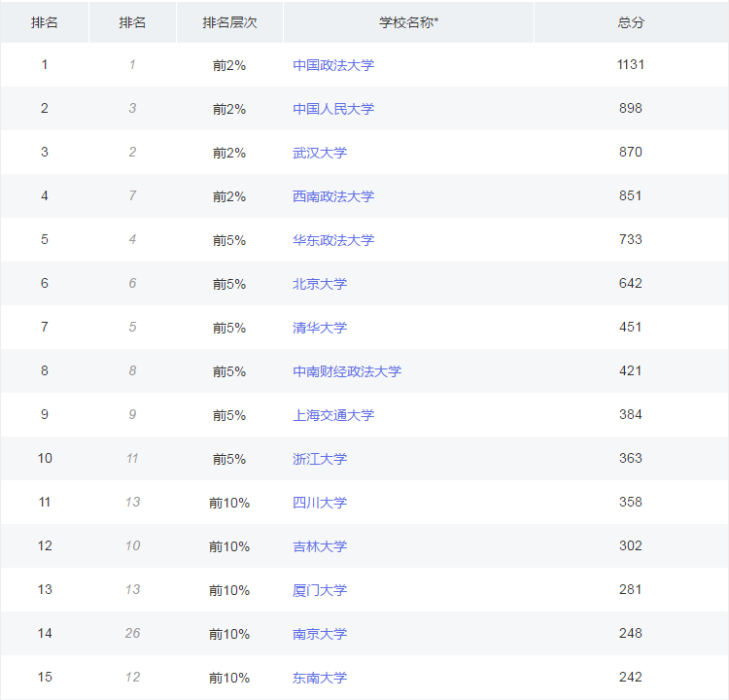Select the 西南政法大学 link
Viewport: 729px width, 700px height.
333,196
